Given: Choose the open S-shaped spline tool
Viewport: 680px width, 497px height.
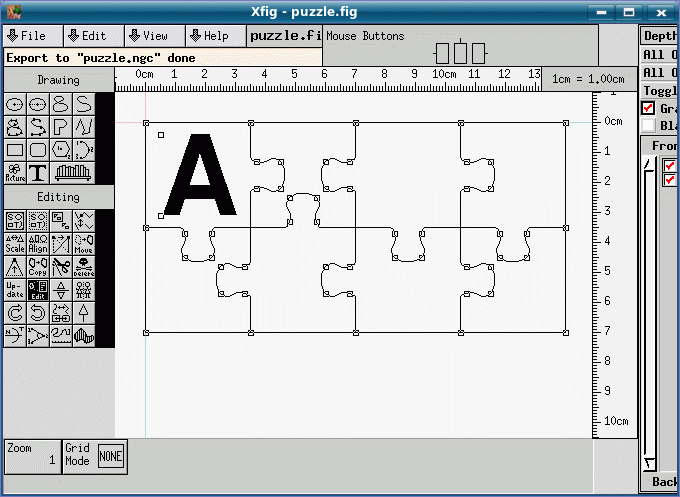Looking at the screenshot, I should pos(84,105).
